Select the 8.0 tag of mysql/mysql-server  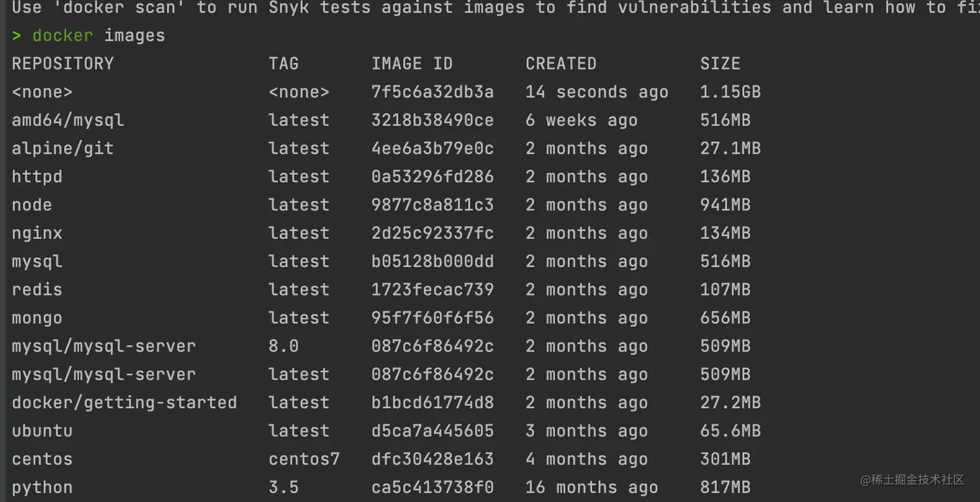point(284,347)
